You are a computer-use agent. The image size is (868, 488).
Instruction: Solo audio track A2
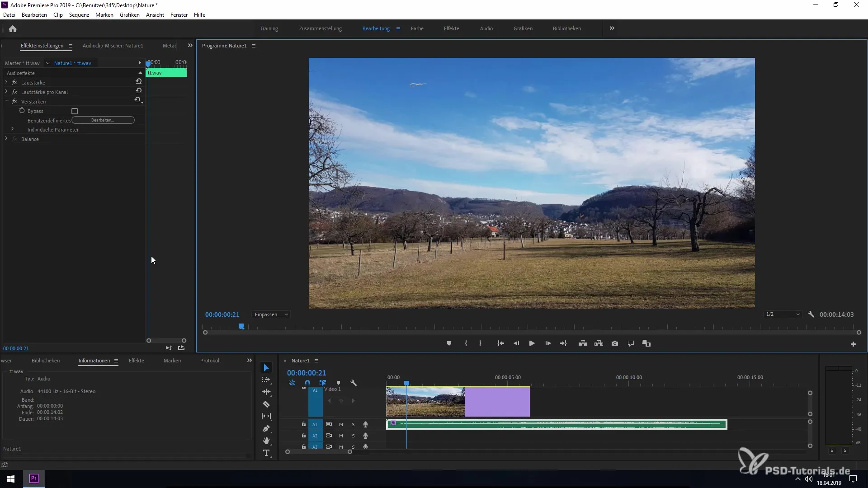click(x=353, y=436)
